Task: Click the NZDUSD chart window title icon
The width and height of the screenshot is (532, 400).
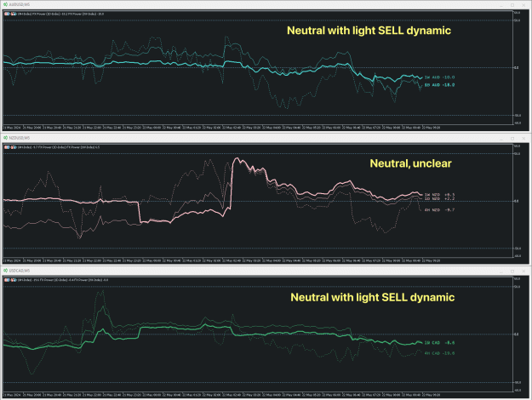Action: (5, 138)
